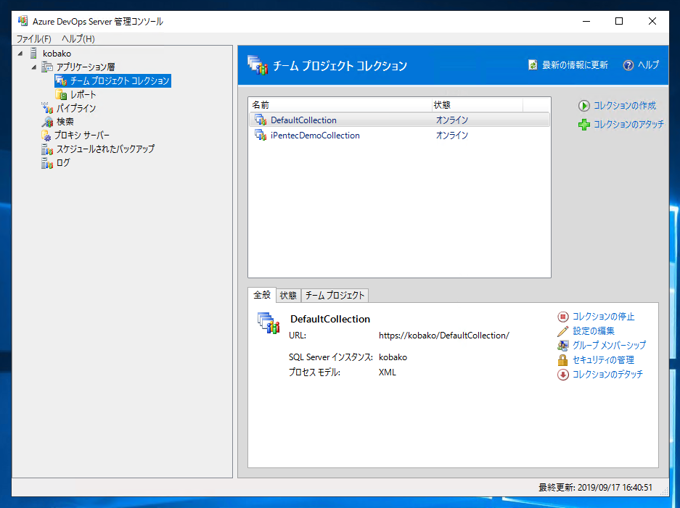This screenshot has width=680, height=508.
Task: Click the red コレクションの停止 stop icon
Action: pos(562,317)
